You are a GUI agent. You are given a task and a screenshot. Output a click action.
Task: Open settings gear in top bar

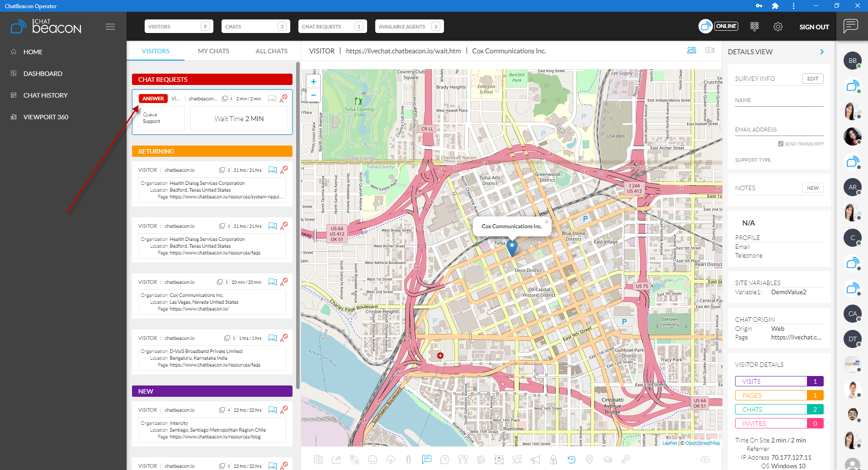coord(778,27)
